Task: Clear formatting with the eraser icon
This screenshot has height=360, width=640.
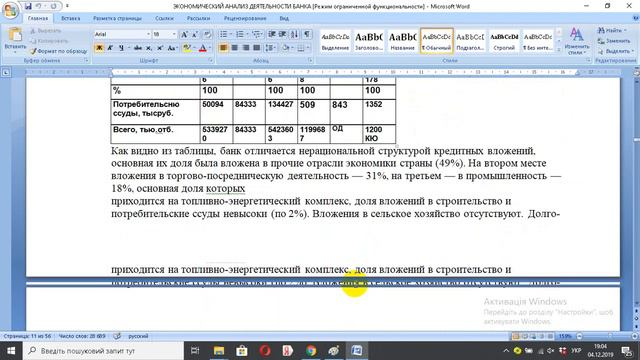Action: pos(207,34)
